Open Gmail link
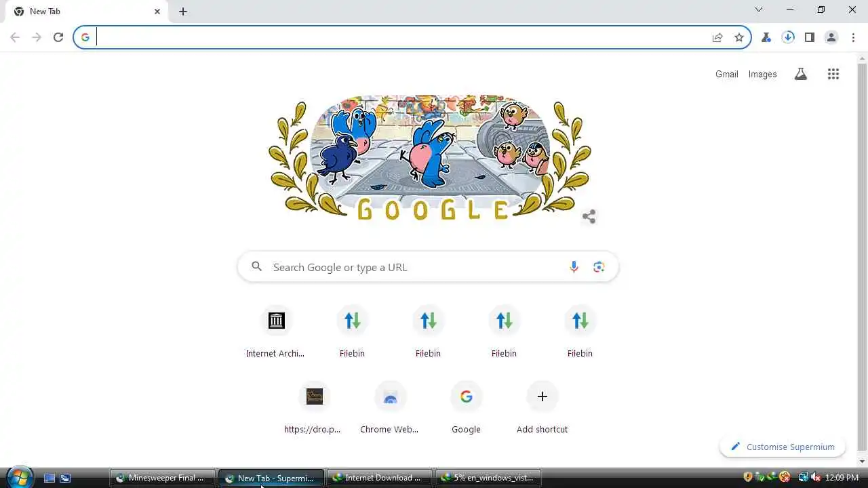Viewport: 868px width, 488px height. coord(726,75)
